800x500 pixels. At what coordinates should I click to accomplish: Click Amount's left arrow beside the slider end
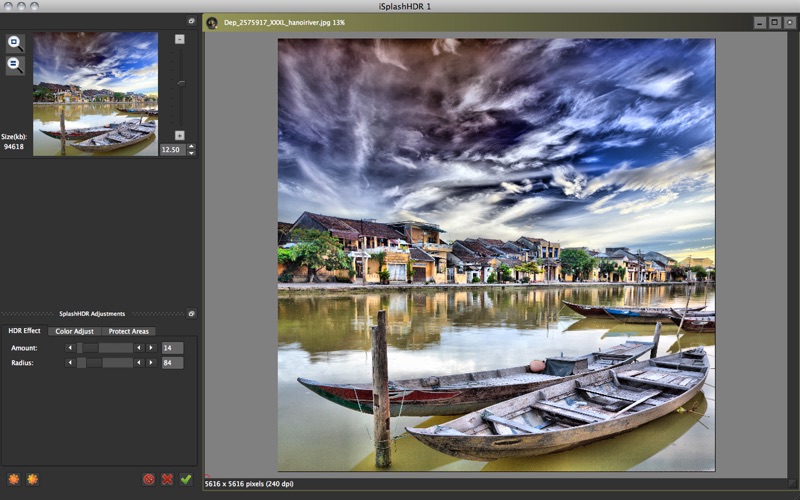(x=139, y=348)
